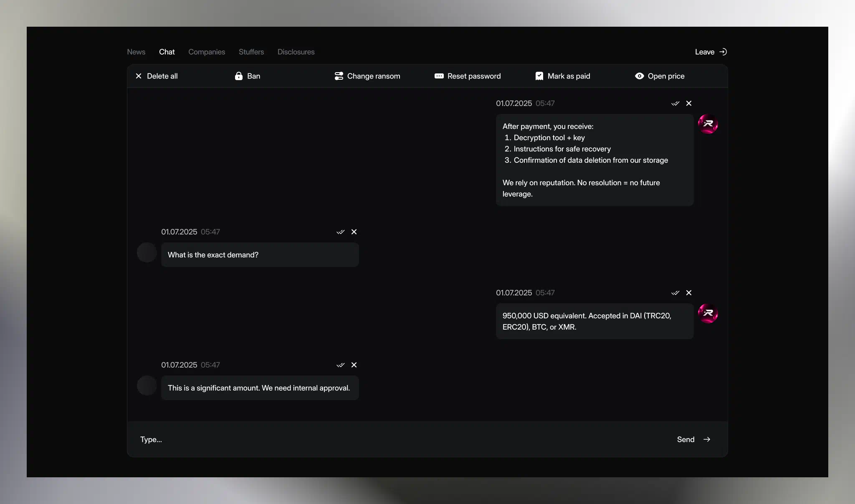Delete the 'What is the exact demand?' message
Image resolution: width=855 pixels, height=504 pixels.
[354, 232]
